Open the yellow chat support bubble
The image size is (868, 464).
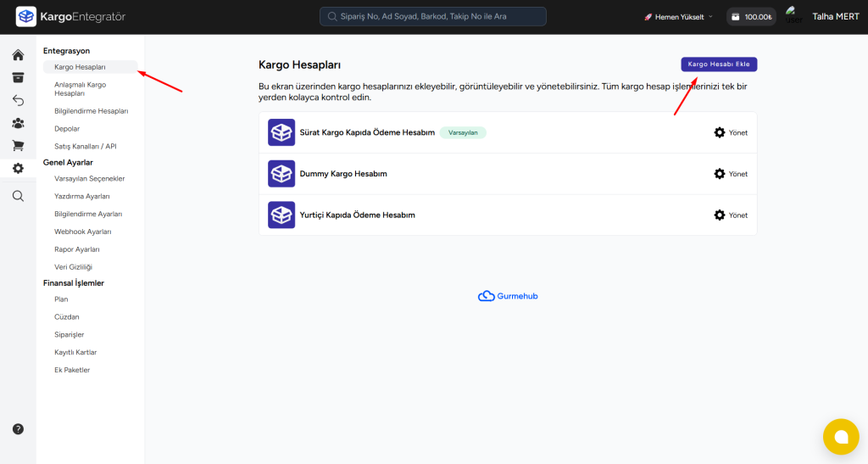coord(841,437)
